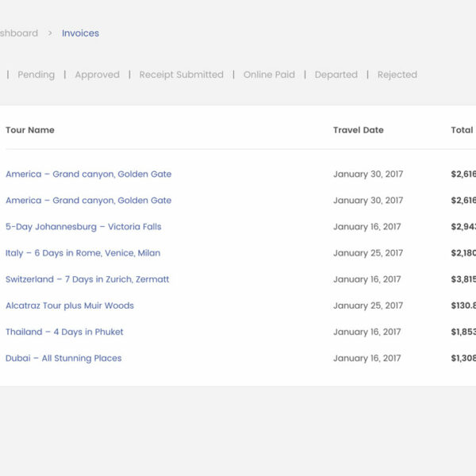This screenshot has width=476, height=476.
Task: Open the Departed filter tab
Action: pyautogui.click(x=336, y=75)
